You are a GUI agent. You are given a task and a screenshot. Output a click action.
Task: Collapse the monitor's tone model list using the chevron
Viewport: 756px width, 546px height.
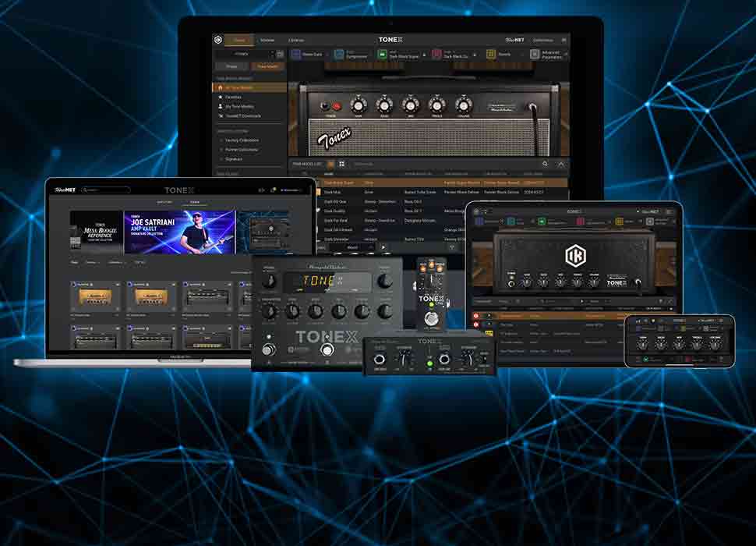(x=561, y=165)
